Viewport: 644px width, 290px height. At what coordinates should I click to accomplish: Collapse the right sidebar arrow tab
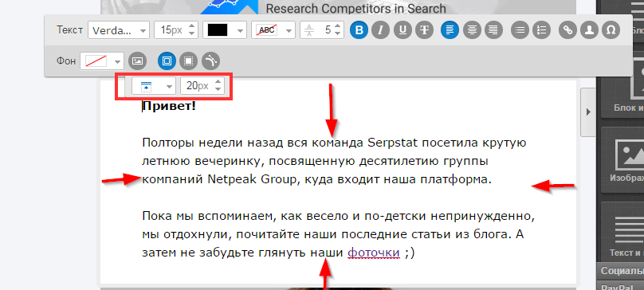(x=587, y=112)
